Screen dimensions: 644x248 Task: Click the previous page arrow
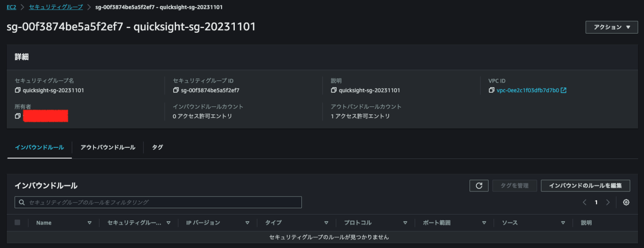click(x=584, y=202)
